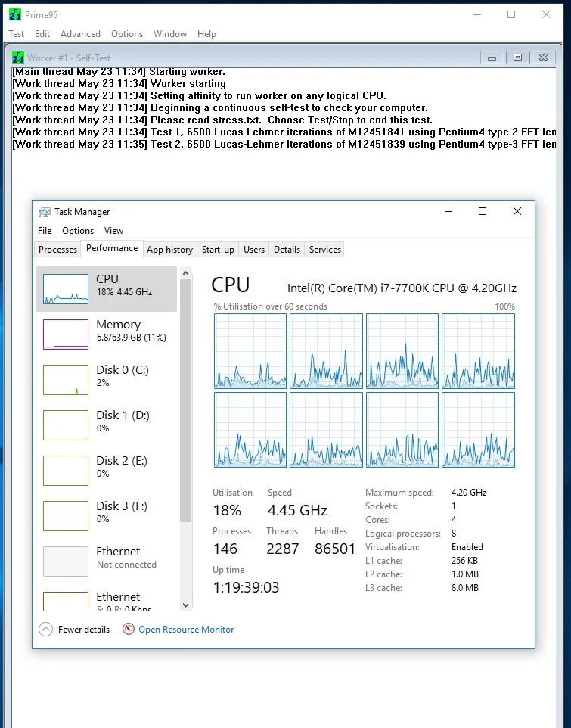The height and width of the screenshot is (728, 571).
Task: Switch to the Processes tab
Action: pyautogui.click(x=58, y=249)
